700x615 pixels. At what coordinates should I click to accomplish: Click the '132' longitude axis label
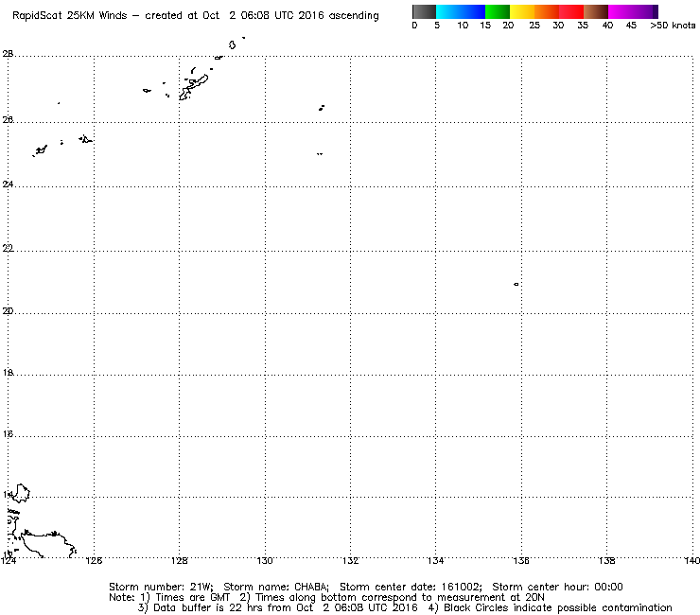click(x=350, y=560)
